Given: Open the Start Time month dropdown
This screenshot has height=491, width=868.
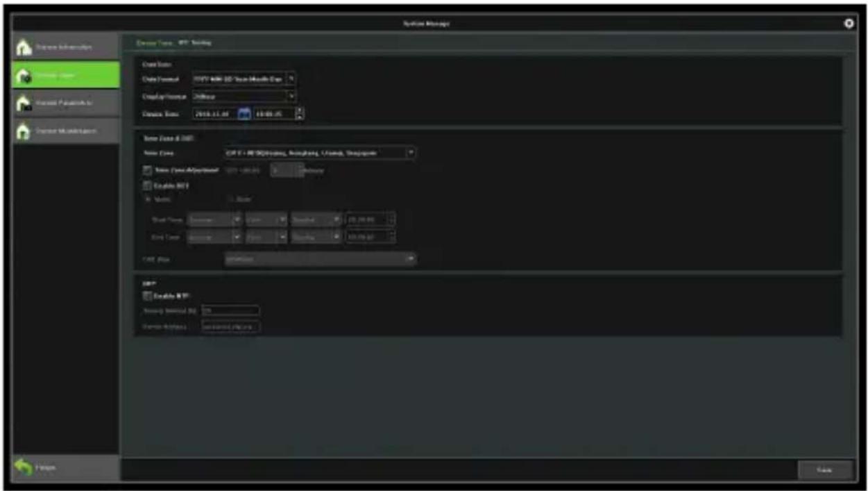Looking at the screenshot, I should (214, 219).
